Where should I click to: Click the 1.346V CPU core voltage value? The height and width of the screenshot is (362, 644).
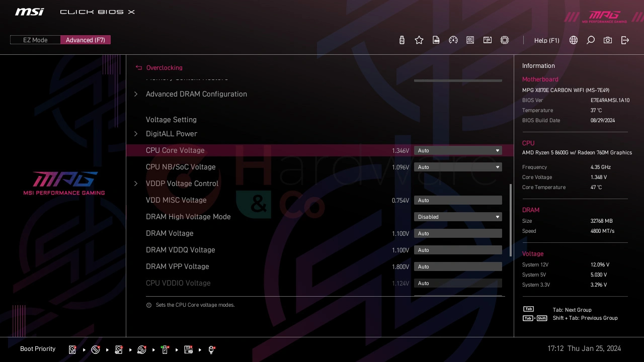pos(400,151)
